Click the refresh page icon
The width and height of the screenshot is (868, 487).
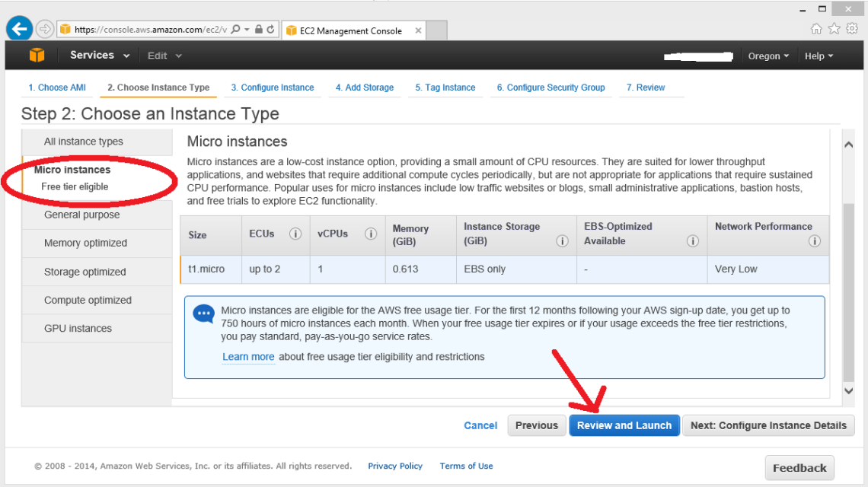[271, 30]
